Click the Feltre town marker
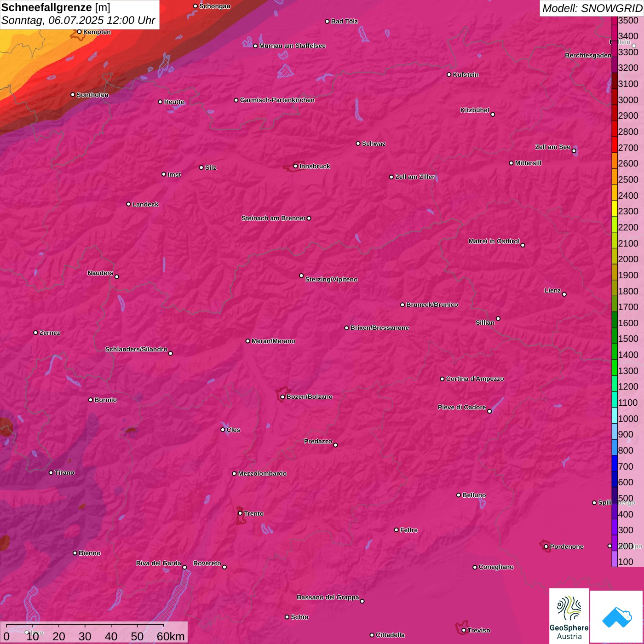 396,530
